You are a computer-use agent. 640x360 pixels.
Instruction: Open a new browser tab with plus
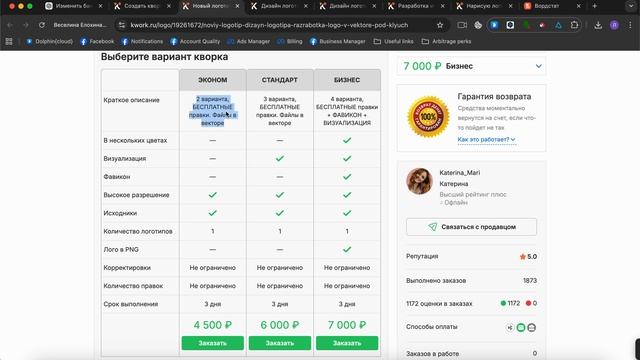coord(594,6)
